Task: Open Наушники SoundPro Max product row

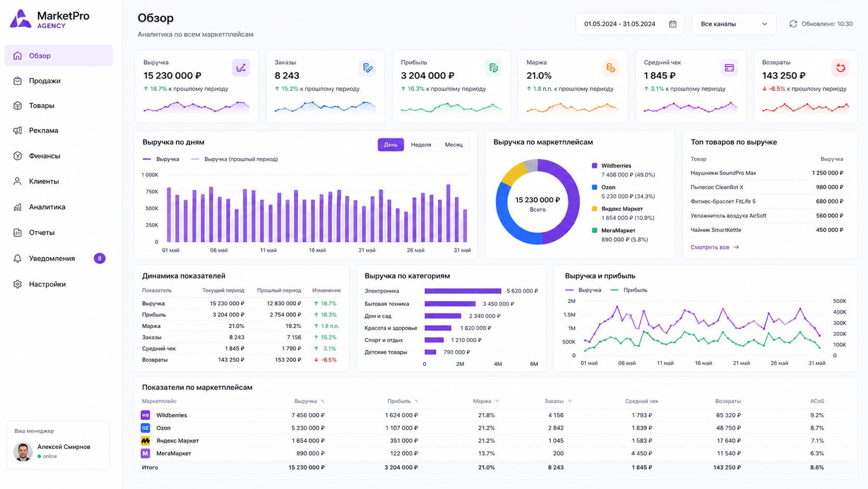Action: (767, 173)
